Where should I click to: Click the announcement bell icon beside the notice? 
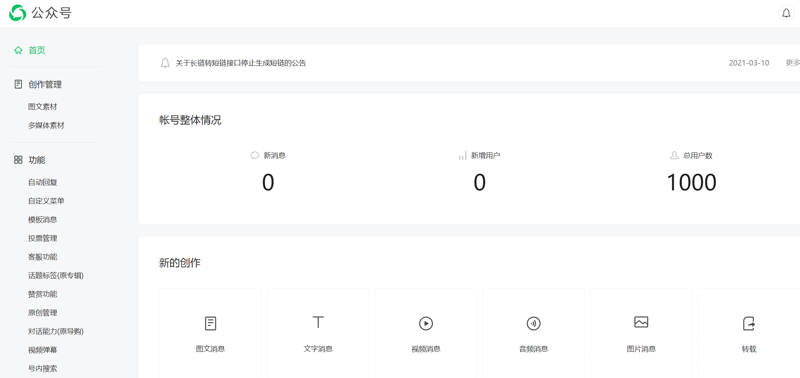coord(165,63)
